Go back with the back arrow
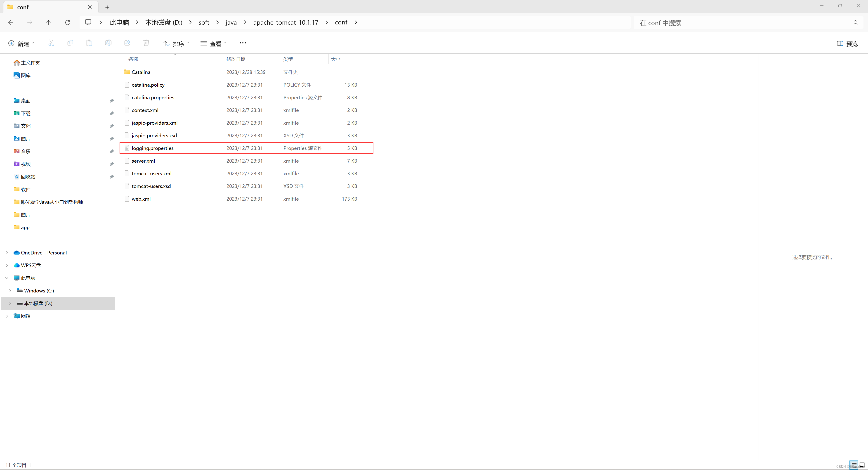The width and height of the screenshot is (868, 470). [11, 22]
